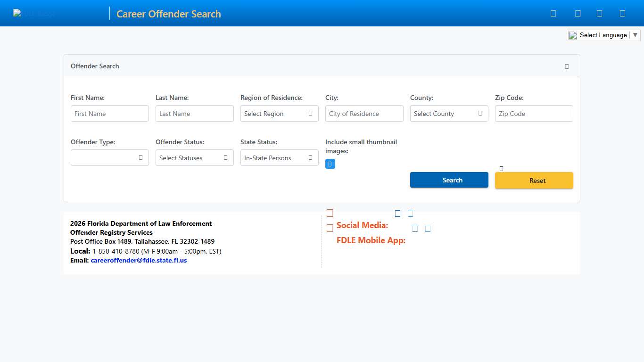Click the rightmost icon in the header bar
644x362 pixels.
(x=622, y=14)
